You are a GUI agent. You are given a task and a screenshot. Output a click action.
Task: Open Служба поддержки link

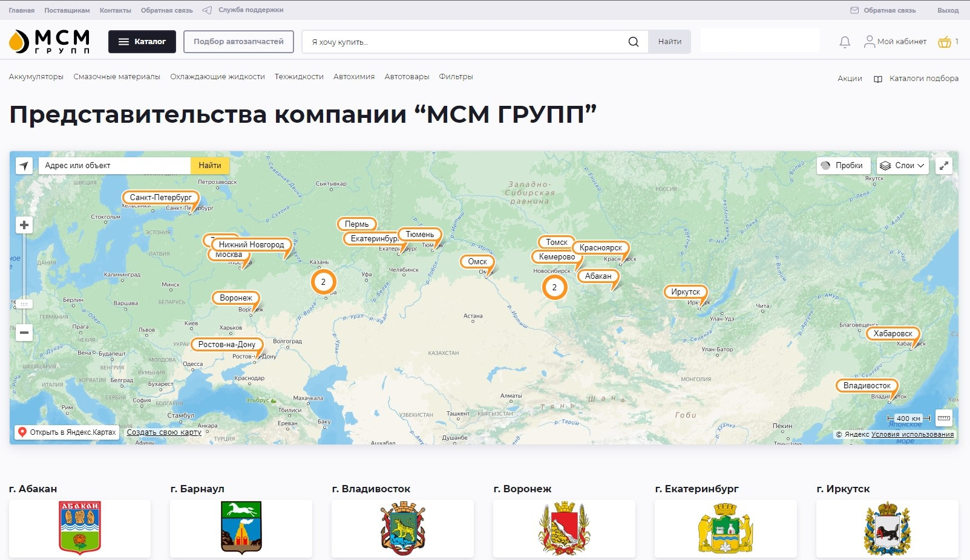pos(251,10)
